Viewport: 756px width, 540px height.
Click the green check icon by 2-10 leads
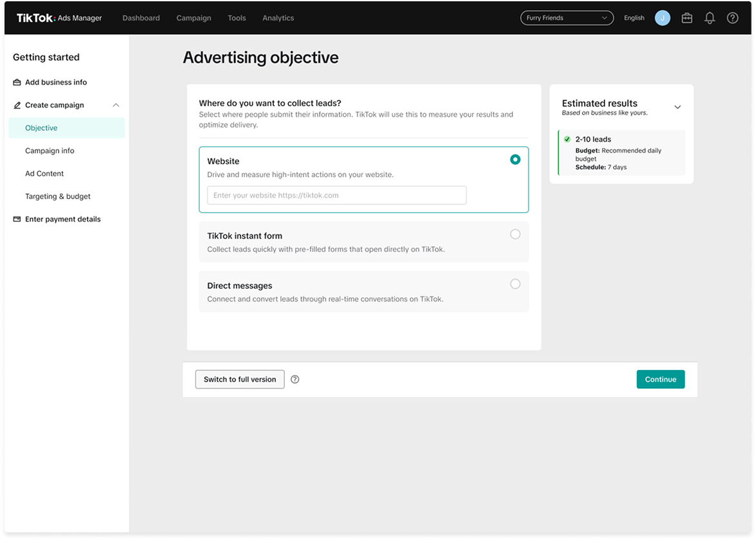tap(567, 139)
